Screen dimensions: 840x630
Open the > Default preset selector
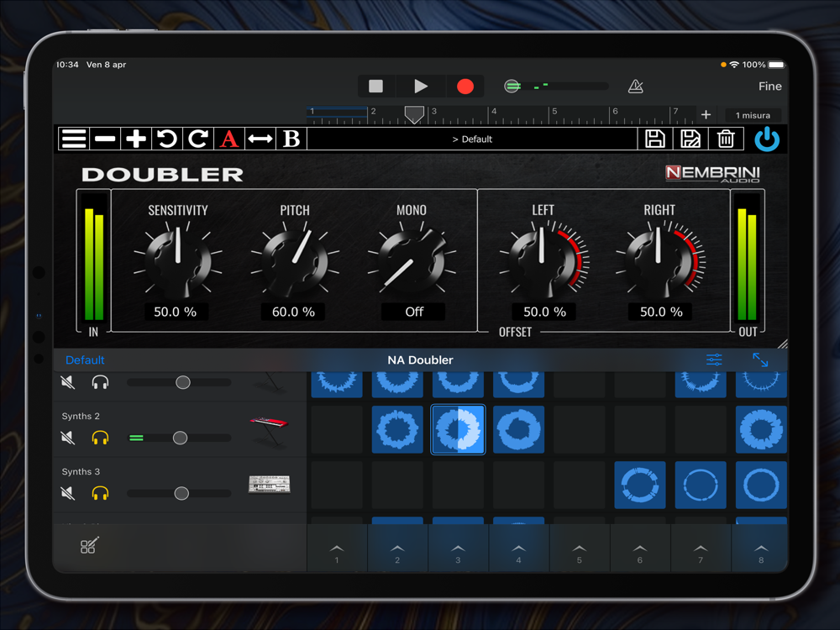[472, 139]
